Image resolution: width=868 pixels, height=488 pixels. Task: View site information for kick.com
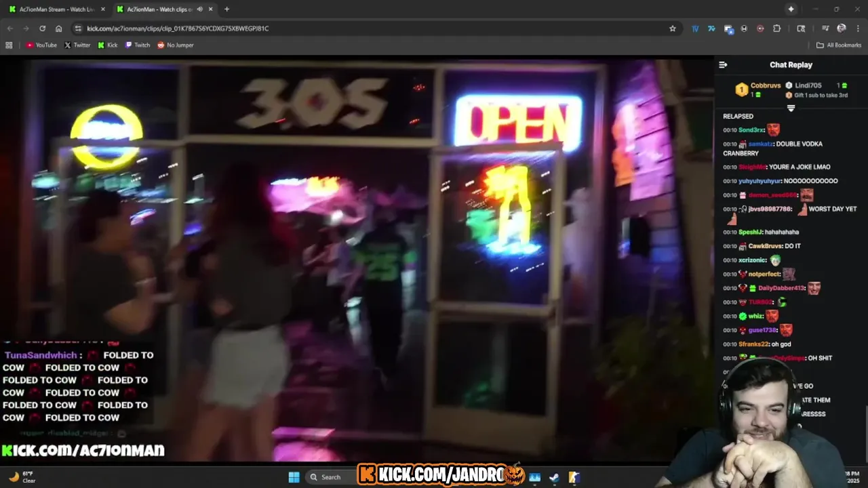click(78, 28)
